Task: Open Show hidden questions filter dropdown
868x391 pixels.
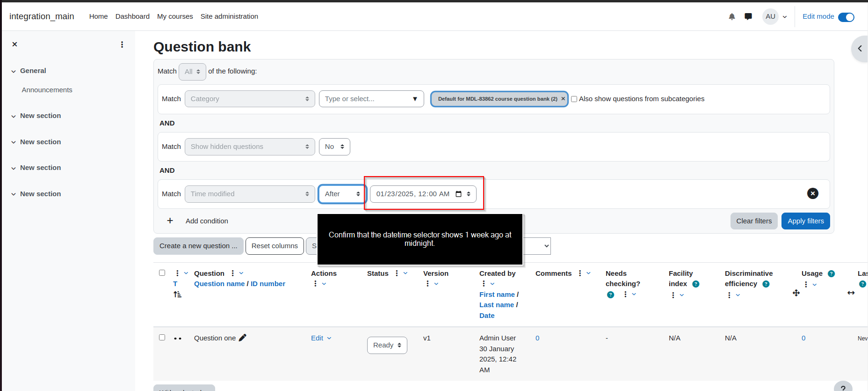Action: tap(250, 147)
